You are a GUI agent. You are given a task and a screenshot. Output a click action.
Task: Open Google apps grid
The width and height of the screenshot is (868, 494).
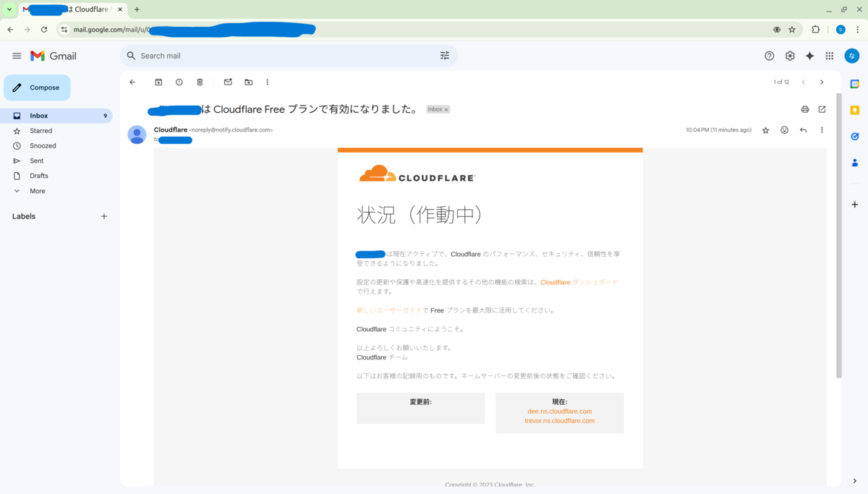[829, 56]
